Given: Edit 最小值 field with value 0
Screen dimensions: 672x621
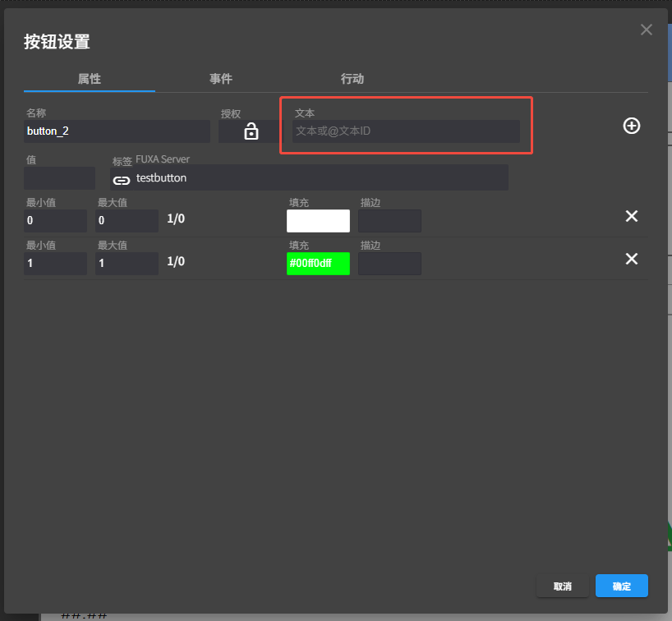Looking at the screenshot, I should coord(55,221).
